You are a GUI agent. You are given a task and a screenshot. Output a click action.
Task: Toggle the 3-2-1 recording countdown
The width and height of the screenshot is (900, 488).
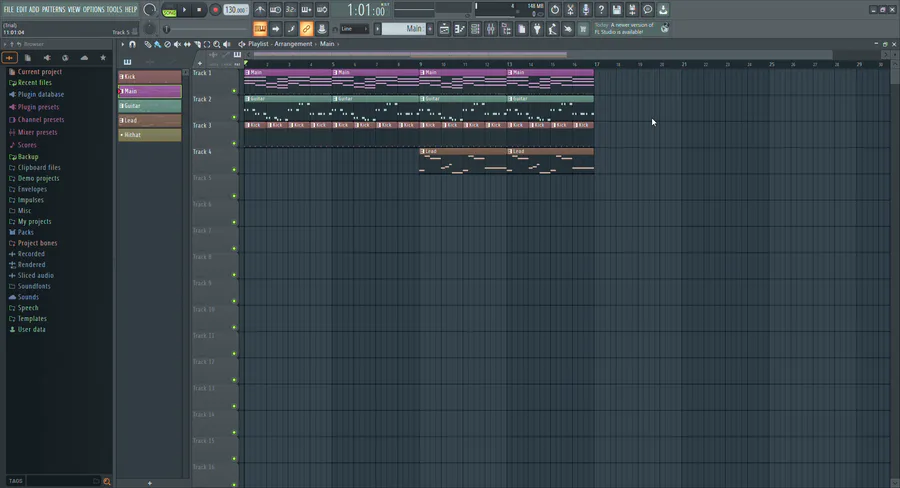coord(291,10)
